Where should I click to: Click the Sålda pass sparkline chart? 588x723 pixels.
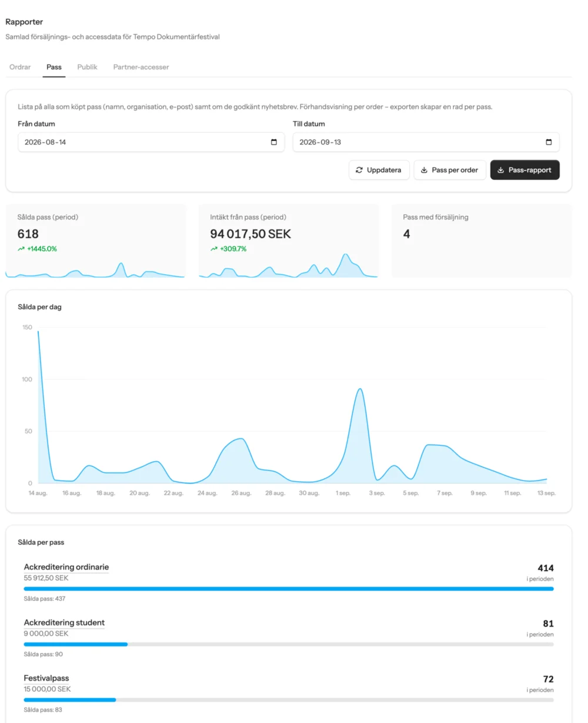coord(96,269)
